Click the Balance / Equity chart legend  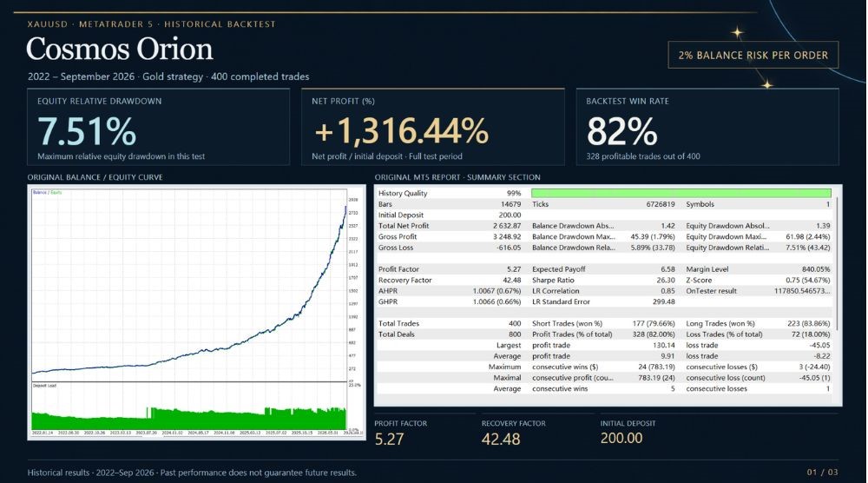[47, 192]
